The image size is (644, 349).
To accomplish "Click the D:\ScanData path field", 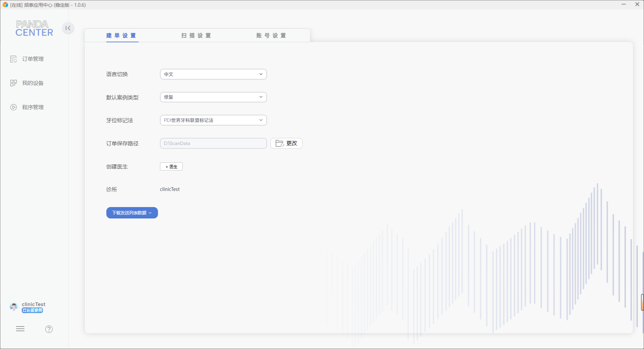I will (213, 143).
